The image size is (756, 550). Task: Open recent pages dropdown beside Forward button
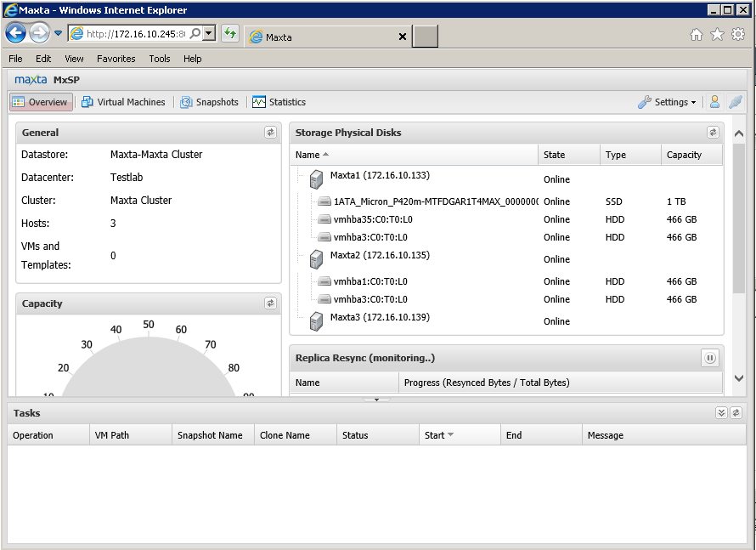(x=58, y=33)
